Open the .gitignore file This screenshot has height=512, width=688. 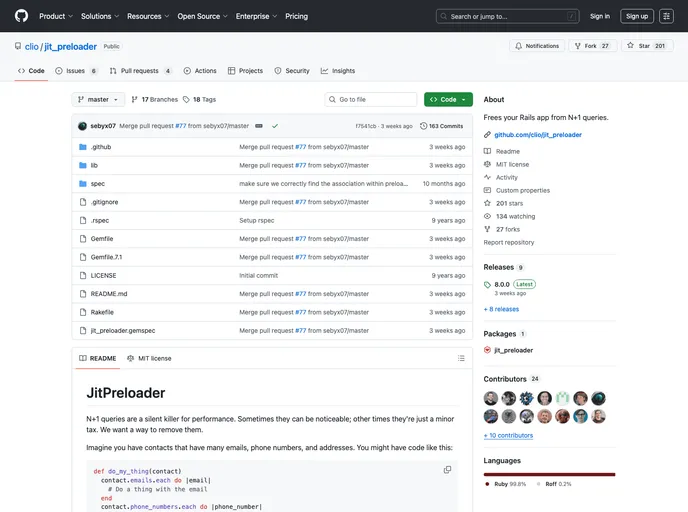(x=104, y=202)
